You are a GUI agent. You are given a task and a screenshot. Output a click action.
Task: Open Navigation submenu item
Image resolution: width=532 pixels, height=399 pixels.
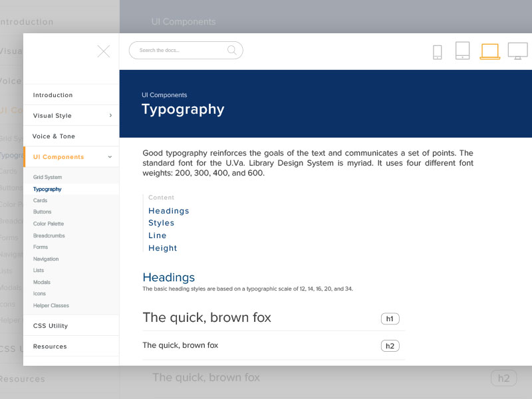46,259
